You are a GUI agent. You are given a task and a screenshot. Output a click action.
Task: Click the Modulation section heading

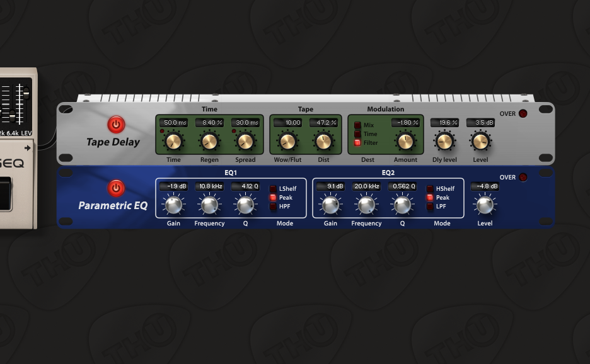pos(386,109)
